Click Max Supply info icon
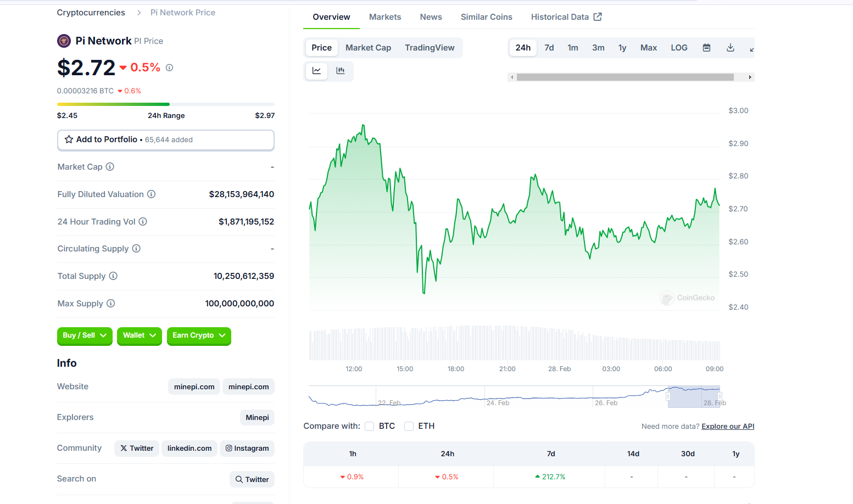The width and height of the screenshot is (853, 504). pyautogui.click(x=110, y=303)
